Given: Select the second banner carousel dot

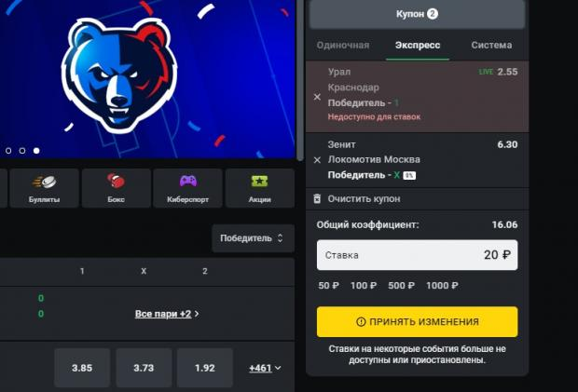Looking at the screenshot, I should pyautogui.click(x=22, y=151).
